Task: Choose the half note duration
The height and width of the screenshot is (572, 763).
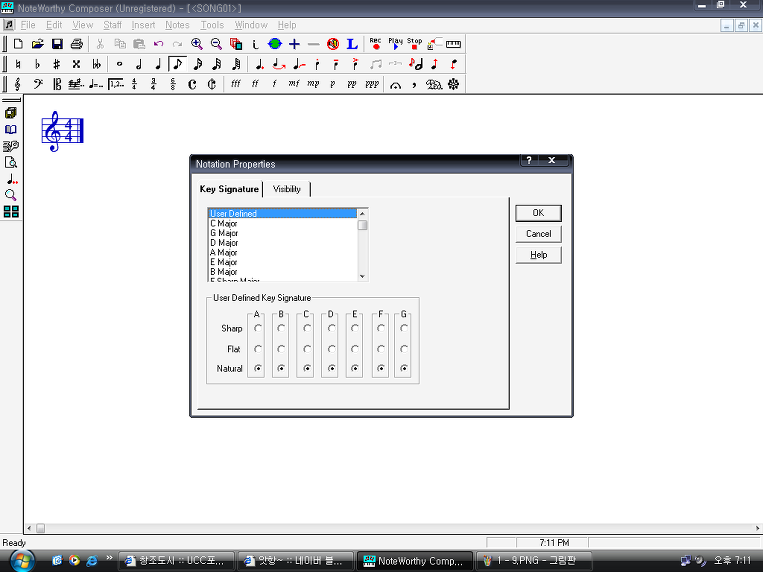Action: 139,64
